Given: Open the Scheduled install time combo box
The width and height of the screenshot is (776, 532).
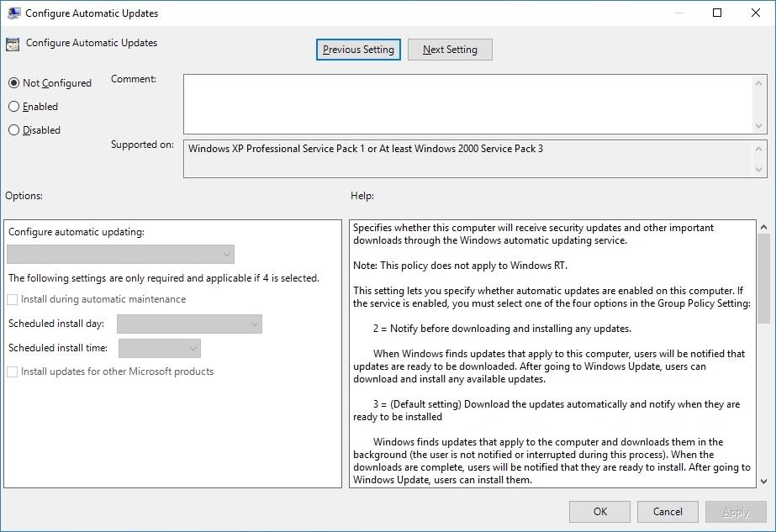Looking at the screenshot, I should (160, 348).
